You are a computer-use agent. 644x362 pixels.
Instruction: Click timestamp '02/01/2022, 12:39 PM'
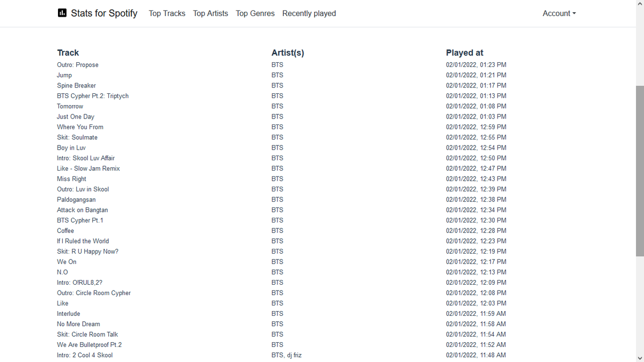[x=476, y=189]
